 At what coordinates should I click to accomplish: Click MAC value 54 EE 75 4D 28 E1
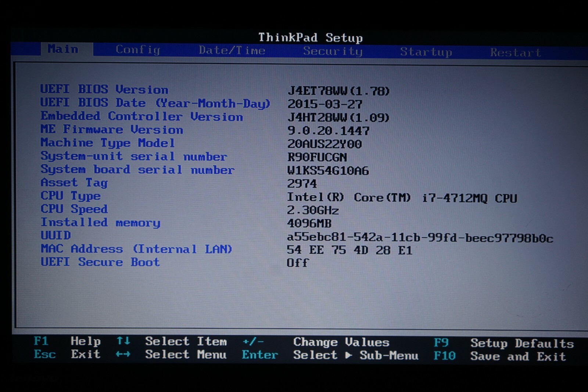[x=349, y=250]
